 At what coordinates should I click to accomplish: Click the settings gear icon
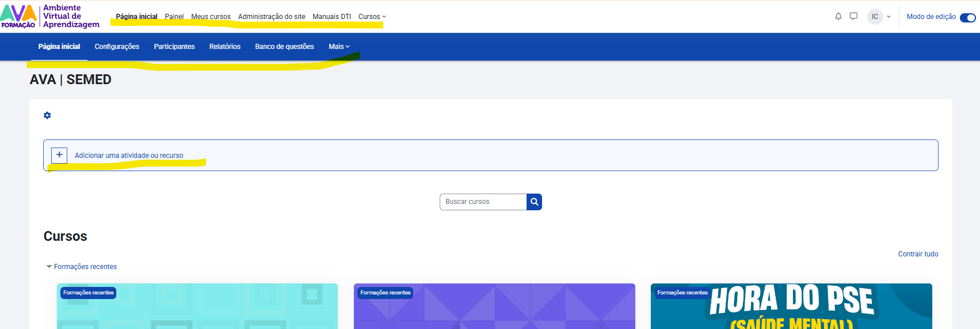(47, 115)
